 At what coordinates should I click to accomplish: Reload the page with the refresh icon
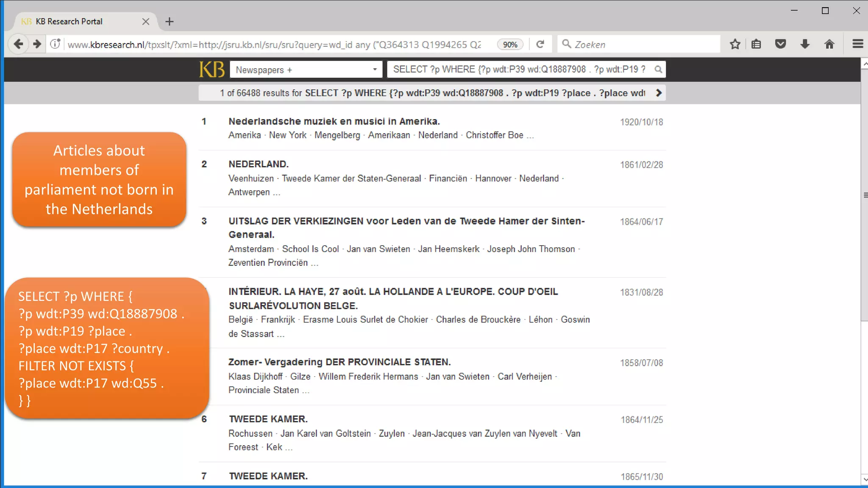pos(540,44)
